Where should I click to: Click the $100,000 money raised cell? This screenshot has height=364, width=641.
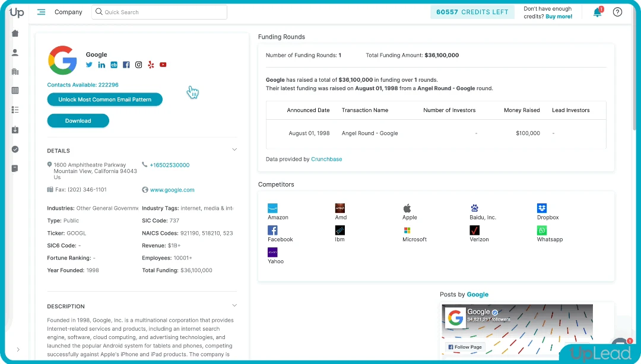528,133
